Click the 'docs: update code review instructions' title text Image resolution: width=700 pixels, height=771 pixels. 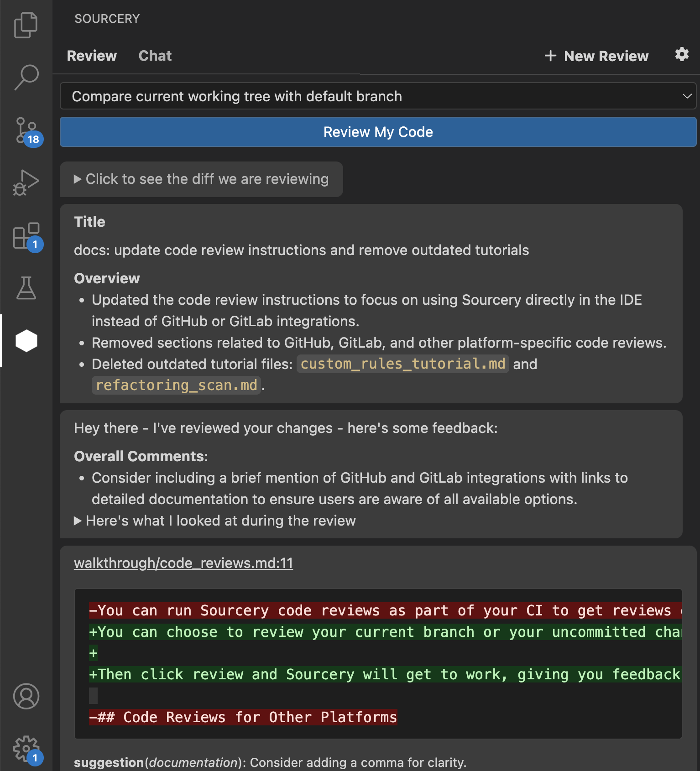(302, 250)
